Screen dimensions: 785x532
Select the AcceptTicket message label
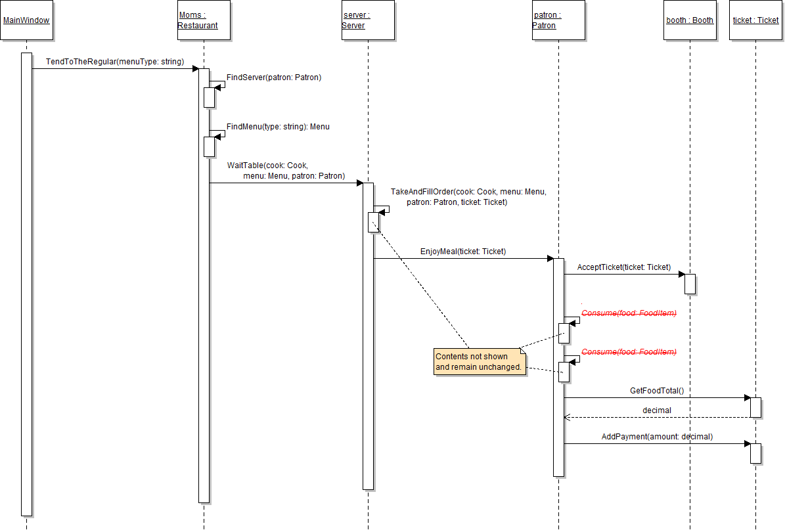(x=624, y=267)
